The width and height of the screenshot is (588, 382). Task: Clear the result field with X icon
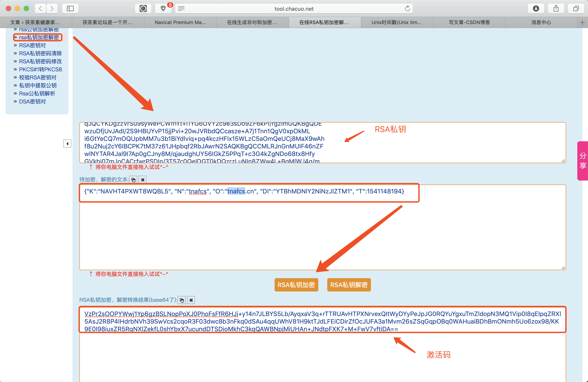[191, 300]
